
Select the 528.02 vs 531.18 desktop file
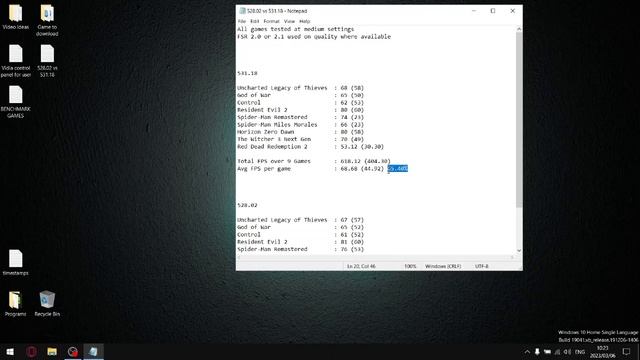click(47, 61)
